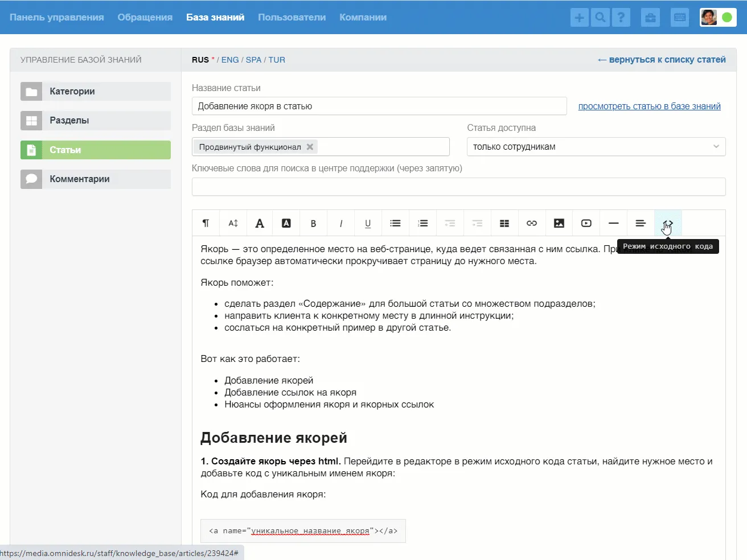Toggle bold formatting
Screen dimensions: 747x560
313,223
